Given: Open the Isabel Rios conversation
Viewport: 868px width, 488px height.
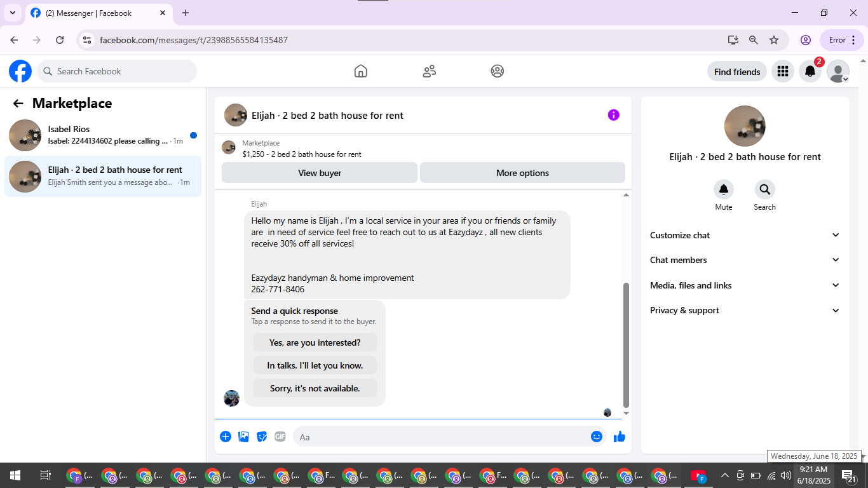Looking at the screenshot, I should 103,135.
